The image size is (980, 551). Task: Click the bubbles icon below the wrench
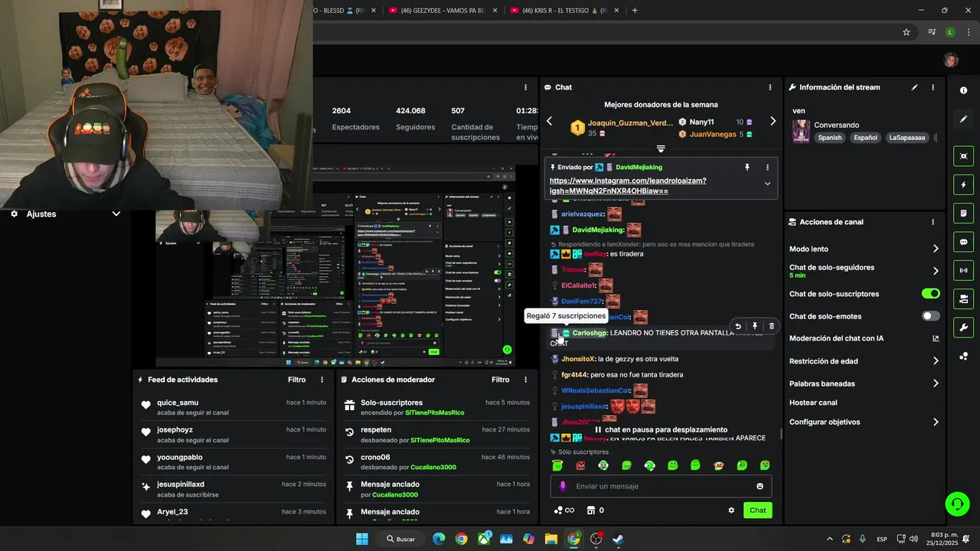point(963,357)
